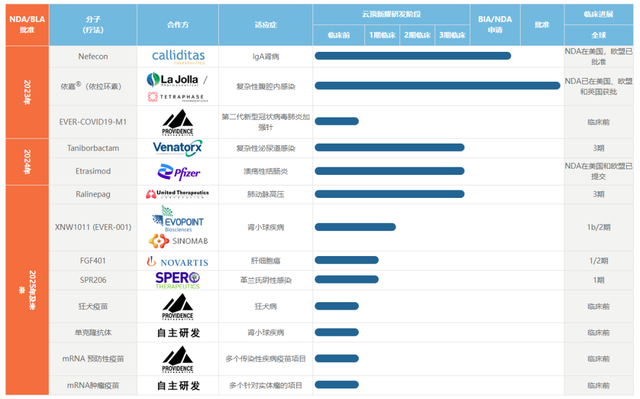Click the Venatorx logo

[x=178, y=148]
